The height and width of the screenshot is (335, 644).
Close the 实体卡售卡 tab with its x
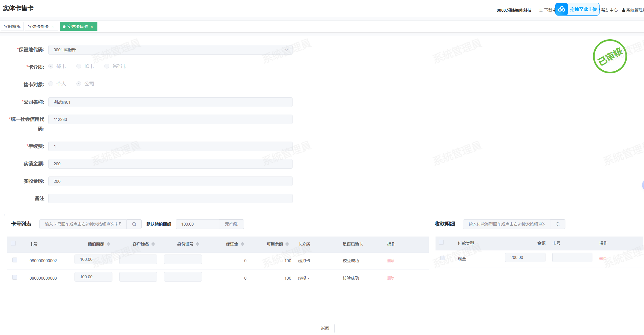(92, 27)
